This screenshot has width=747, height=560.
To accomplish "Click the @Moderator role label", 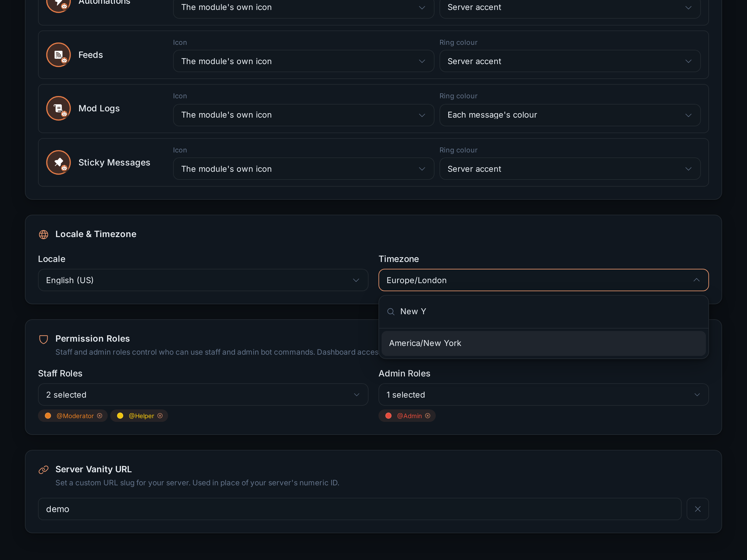I will [x=75, y=416].
